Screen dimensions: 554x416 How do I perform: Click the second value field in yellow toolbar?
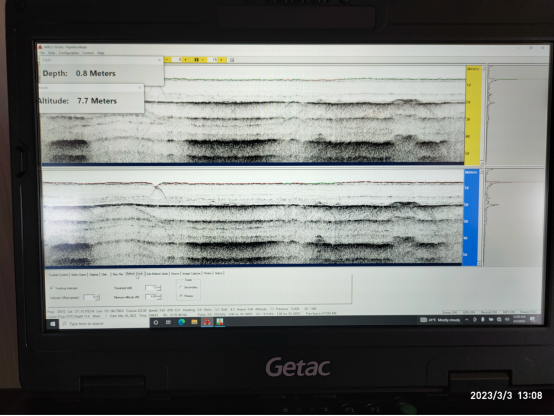click(x=212, y=60)
